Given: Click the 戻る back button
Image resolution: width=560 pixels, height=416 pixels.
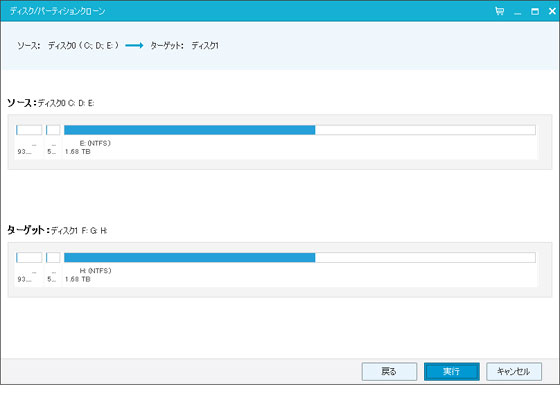Looking at the screenshot, I should tap(389, 372).
